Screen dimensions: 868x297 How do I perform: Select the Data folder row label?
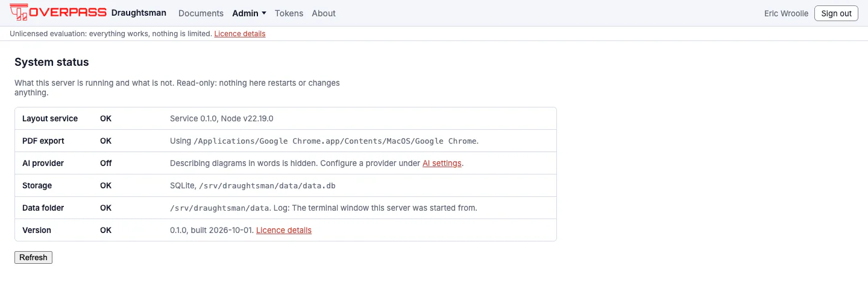pos(43,208)
